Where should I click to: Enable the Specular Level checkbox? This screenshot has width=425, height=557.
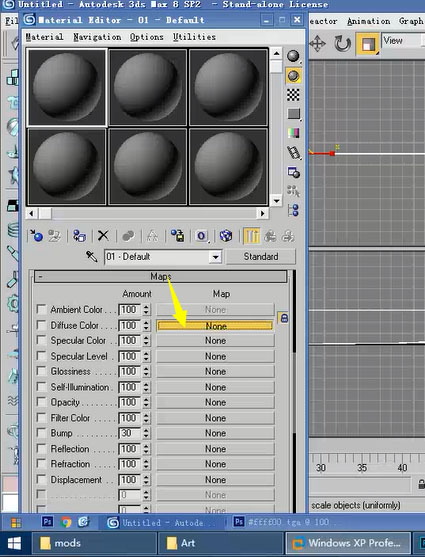(42, 356)
